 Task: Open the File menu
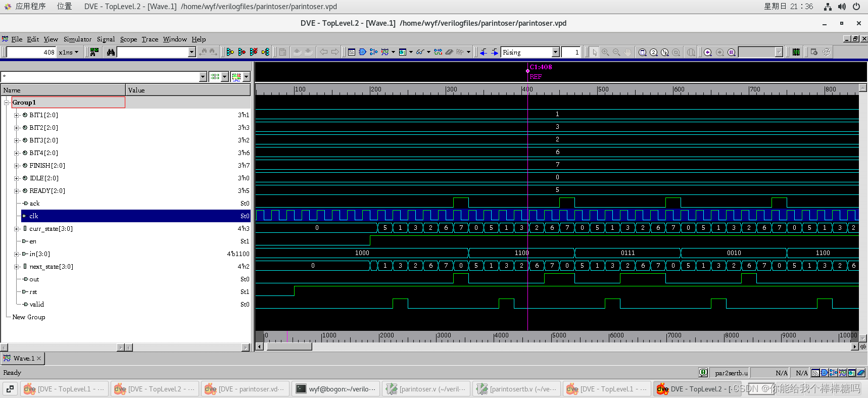pyautogui.click(x=17, y=39)
